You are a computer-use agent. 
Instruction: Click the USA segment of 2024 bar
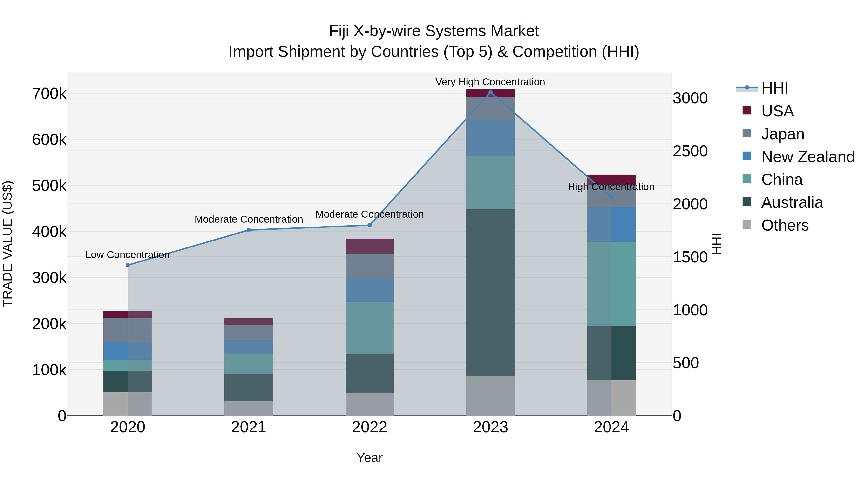[x=611, y=179]
